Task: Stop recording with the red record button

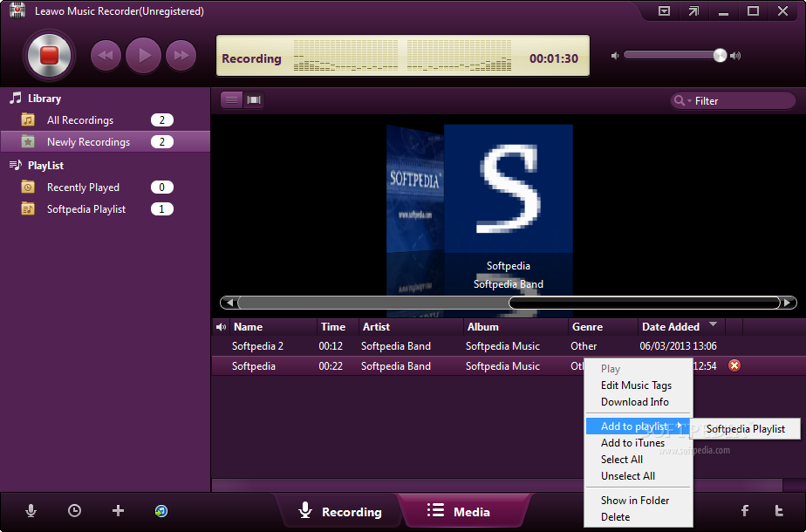Action: pos(50,56)
